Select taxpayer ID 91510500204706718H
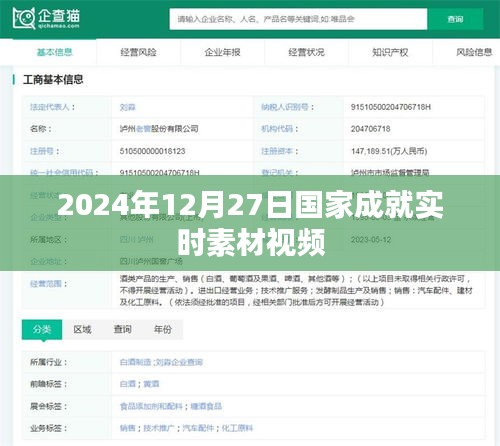The image size is (500, 446). [x=391, y=107]
